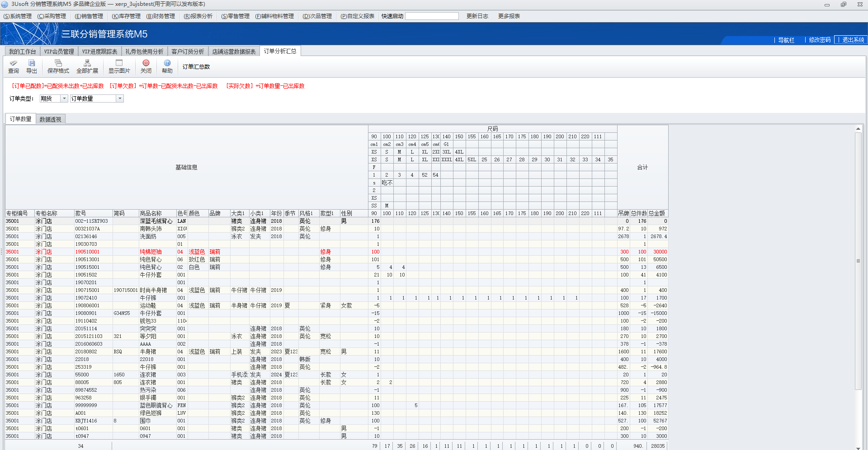This screenshot has height=450, width=868.
Task: Select row with 款号 KBJY1416
Action: point(336,421)
